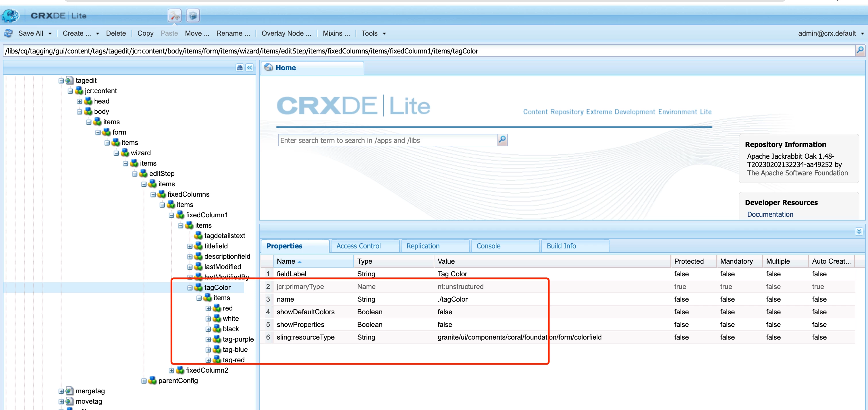Switch to the Access Control tab
Image resolution: width=868 pixels, height=410 pixels.
tap(358, 246)
